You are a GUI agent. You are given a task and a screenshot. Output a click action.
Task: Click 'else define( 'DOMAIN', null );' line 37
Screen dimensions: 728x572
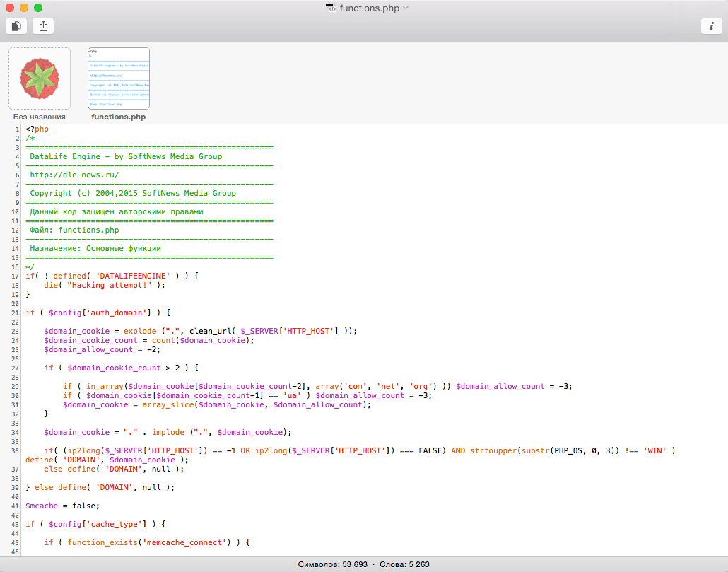click(x=115, y=469)
